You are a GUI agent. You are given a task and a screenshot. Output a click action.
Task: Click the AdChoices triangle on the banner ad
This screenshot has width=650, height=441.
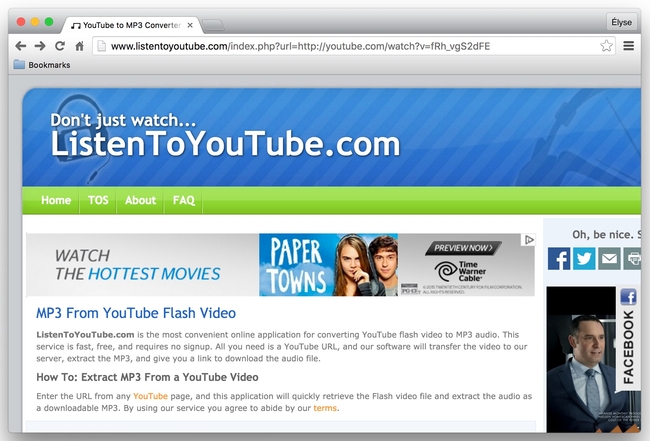[x=529, y=240]
